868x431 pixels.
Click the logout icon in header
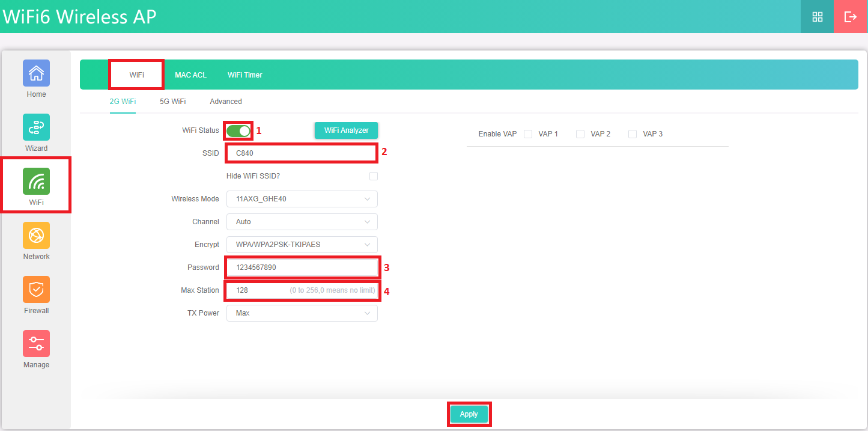point(851,17)
